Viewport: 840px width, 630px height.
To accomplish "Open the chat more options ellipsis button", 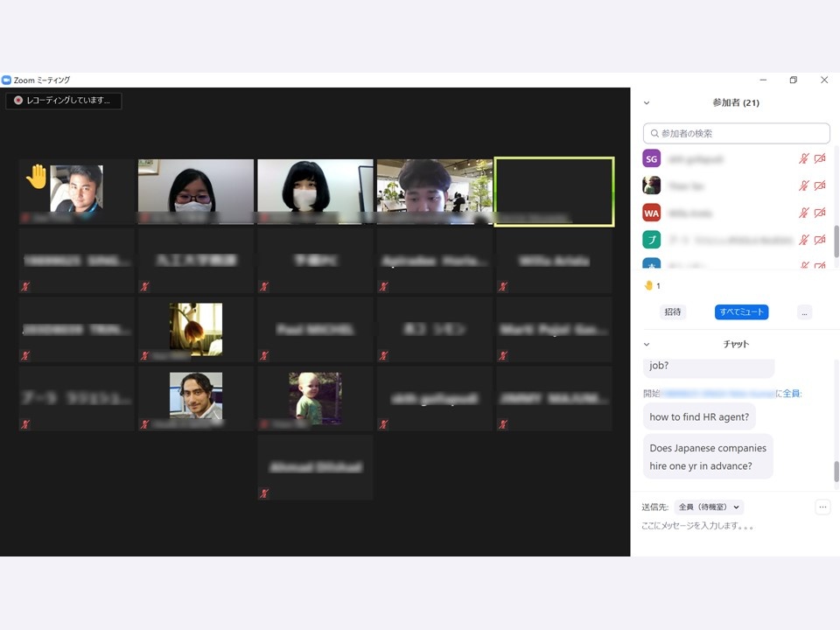I will coord(822,507).
